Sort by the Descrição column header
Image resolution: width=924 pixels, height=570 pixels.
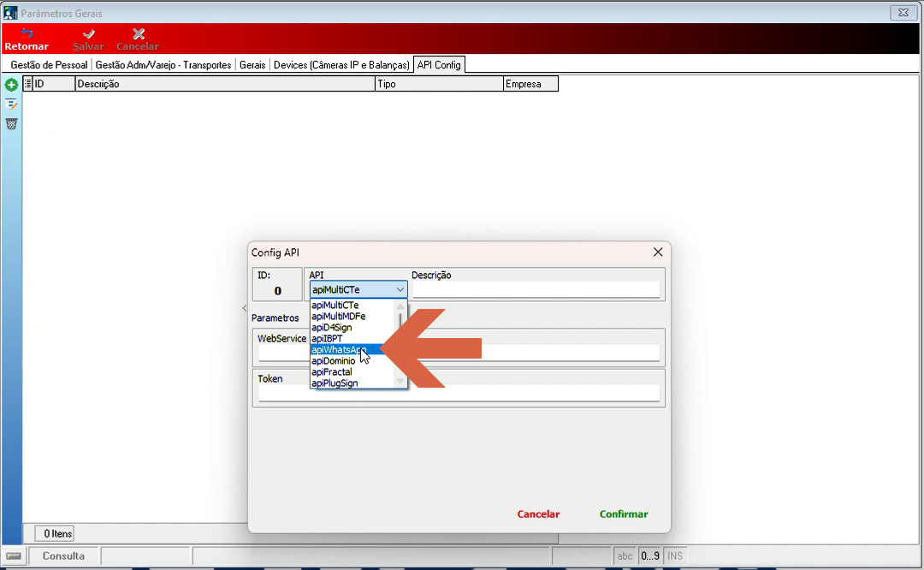click(x=225, y=84)
